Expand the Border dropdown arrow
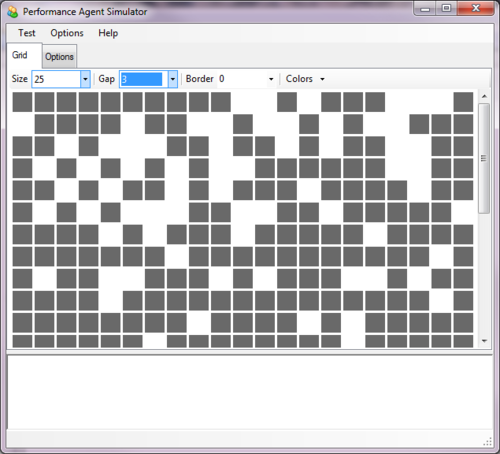Screen dimensions: 500x454 (271, 79)
